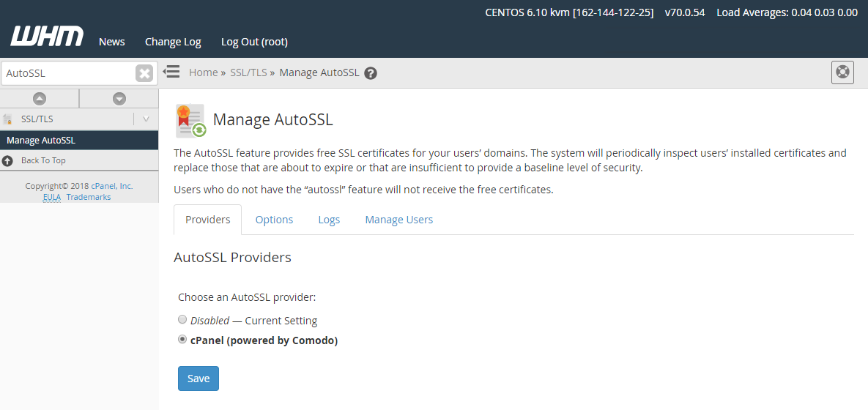Click 'Choose an AutoSSL provider:' label
The width and height of the screenshot is (868, 410).
coord(247,297)
